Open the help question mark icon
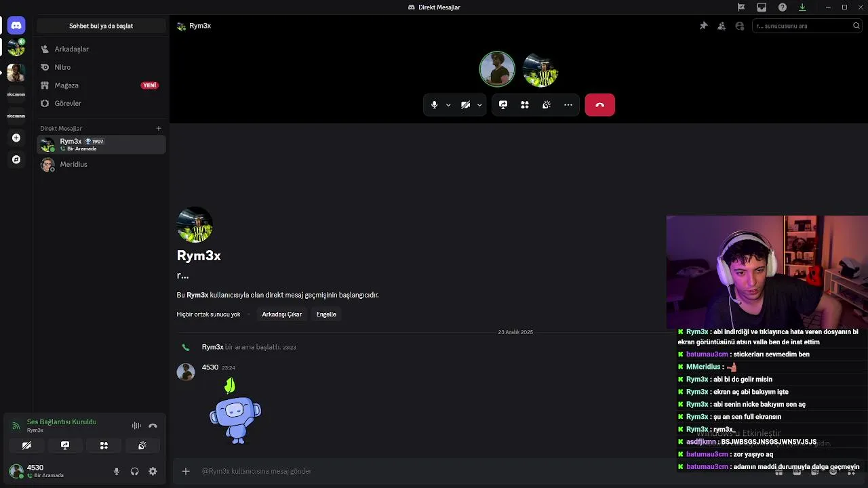 tap(783, 7)
